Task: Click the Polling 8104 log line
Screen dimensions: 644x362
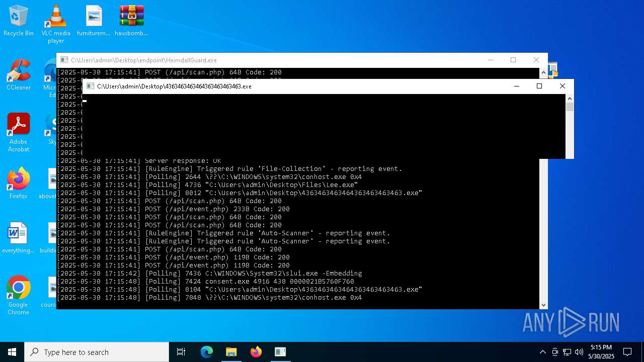Action: pyautogui.click(x=239, y=290)
